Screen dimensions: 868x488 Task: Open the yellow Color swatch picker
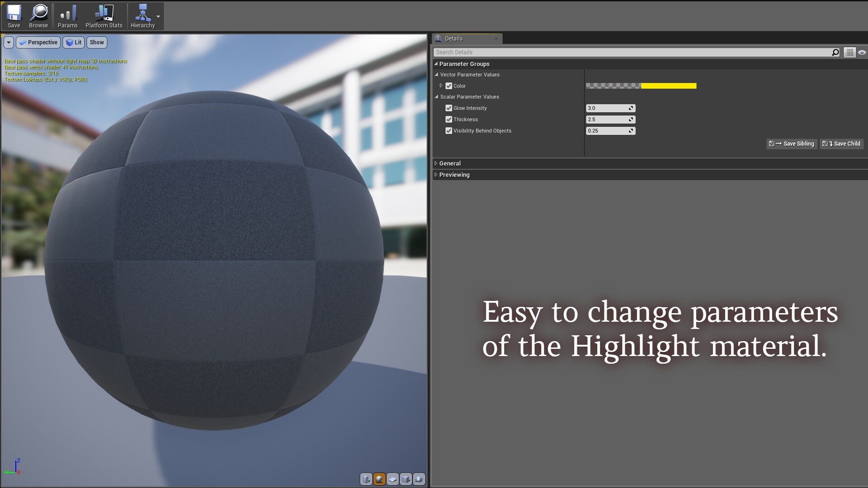[668, 85]
